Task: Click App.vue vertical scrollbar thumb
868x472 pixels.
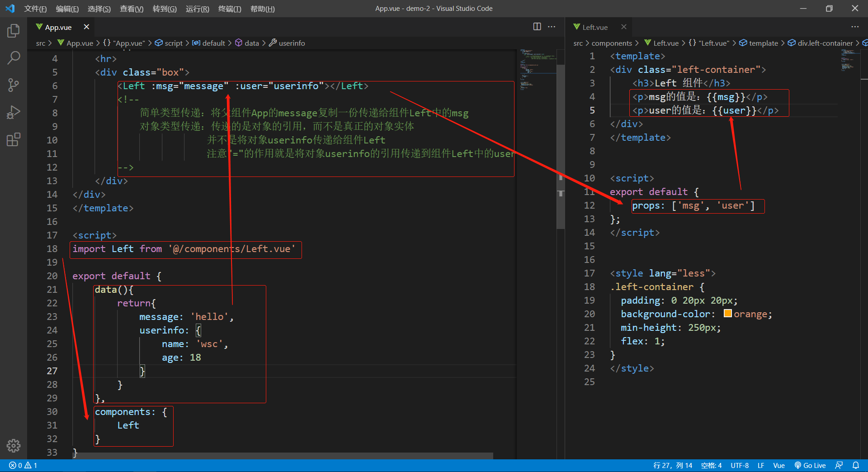Action: point(561,147)
